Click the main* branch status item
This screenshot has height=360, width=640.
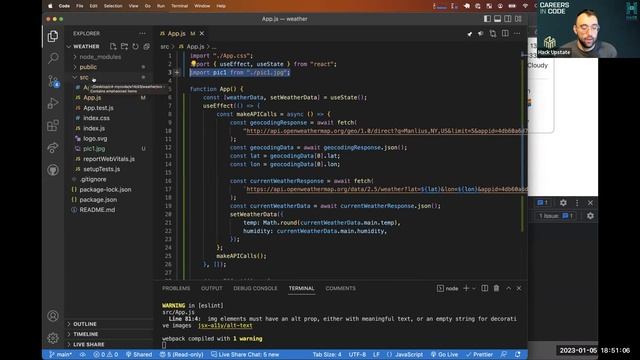point(60,354)
